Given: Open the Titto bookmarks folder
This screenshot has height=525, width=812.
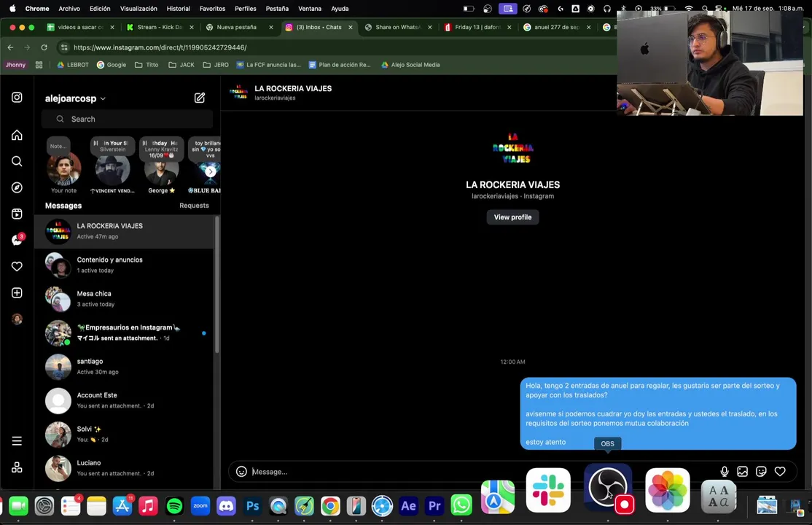Looking at the screenshot, I should (x=147, y=65).
